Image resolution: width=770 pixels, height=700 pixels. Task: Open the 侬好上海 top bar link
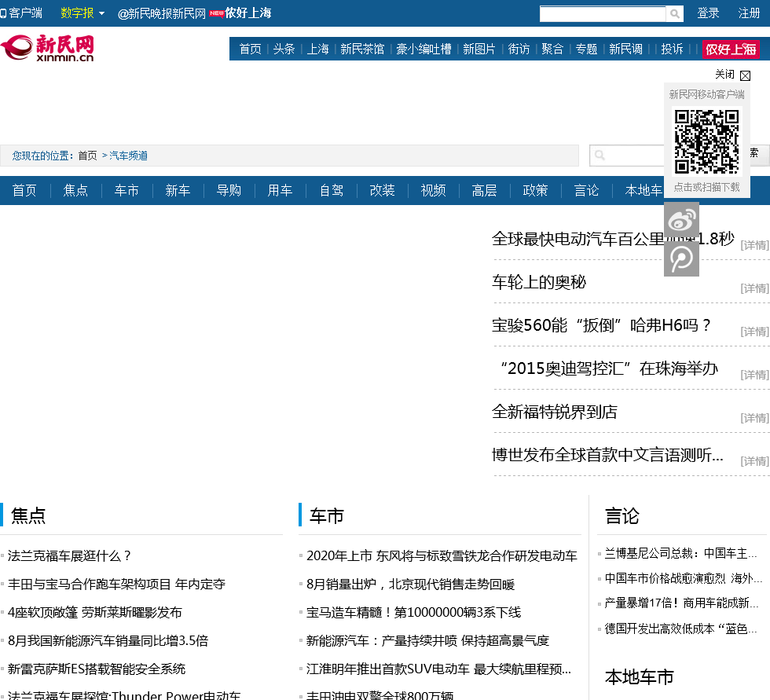[x=248, y=13]
